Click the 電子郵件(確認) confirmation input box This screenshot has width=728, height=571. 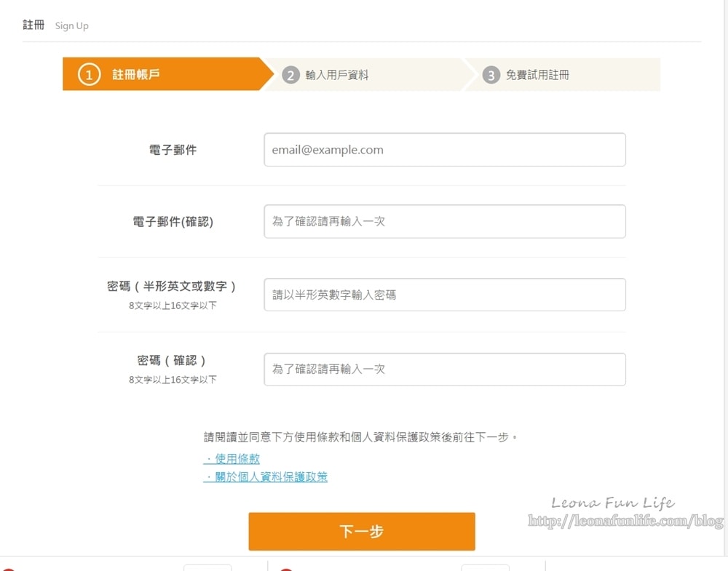[x=444, y=221]
